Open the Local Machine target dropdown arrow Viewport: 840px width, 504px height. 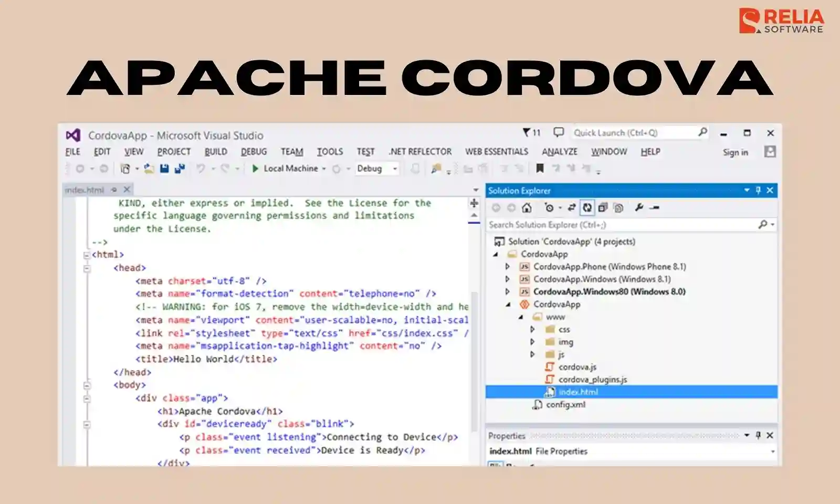coord(324,169)
